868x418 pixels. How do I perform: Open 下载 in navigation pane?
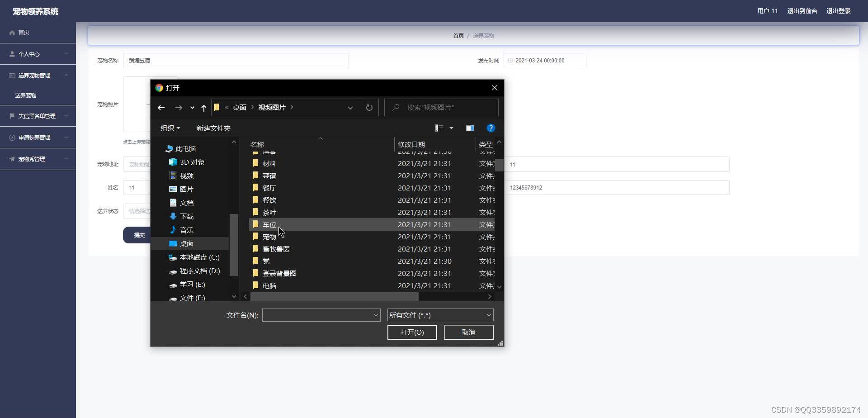click(x=182, y=216)
